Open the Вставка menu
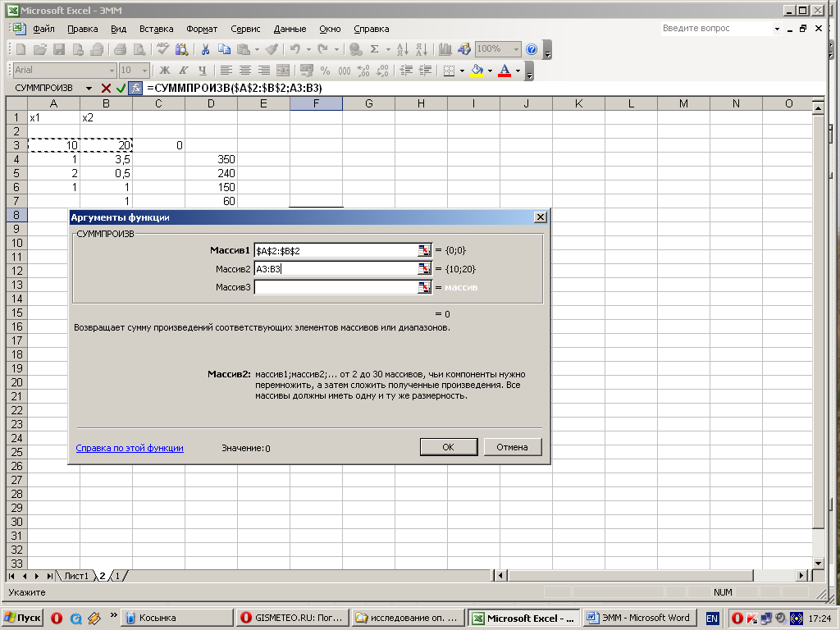Viewport: 840px width, 630px height. 157,29
